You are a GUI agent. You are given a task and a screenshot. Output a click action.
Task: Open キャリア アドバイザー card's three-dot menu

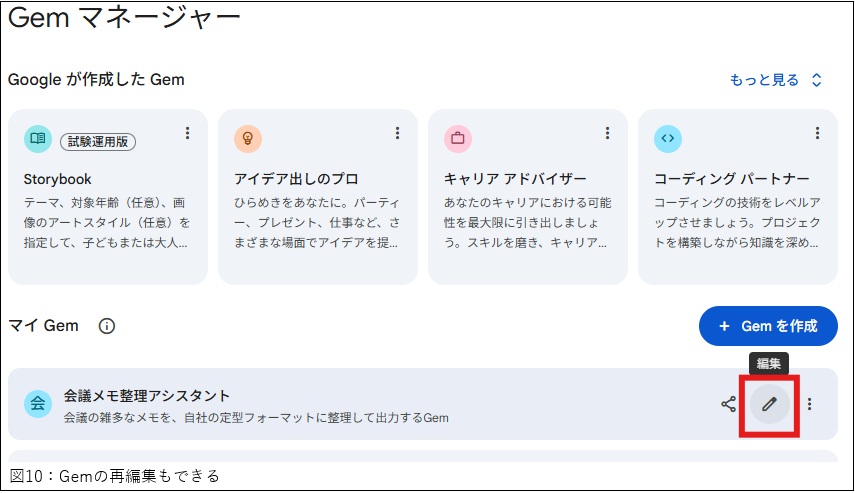(x=607, y=133)
